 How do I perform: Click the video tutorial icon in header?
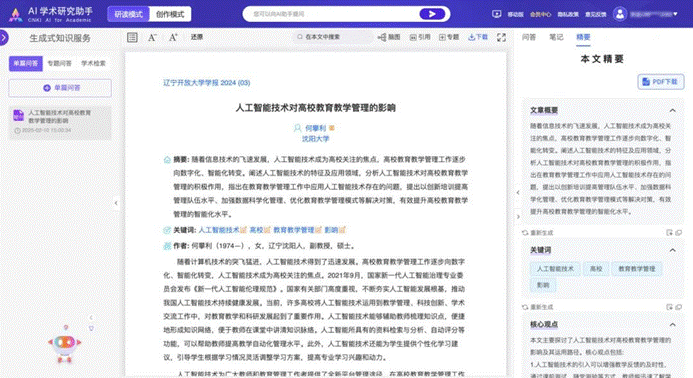point(497,14)
